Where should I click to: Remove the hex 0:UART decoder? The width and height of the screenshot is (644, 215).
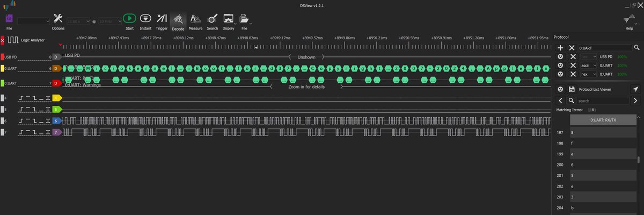point(573,74)
